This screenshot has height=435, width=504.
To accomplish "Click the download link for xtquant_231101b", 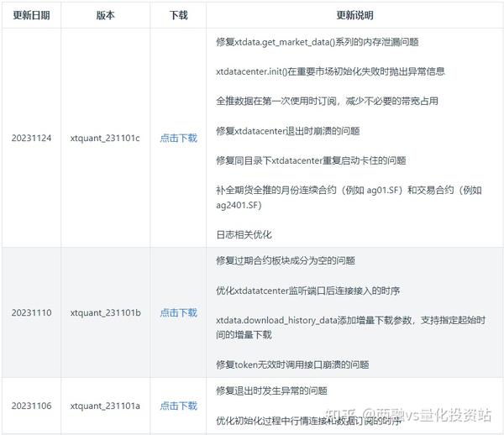I will (178, 312).
